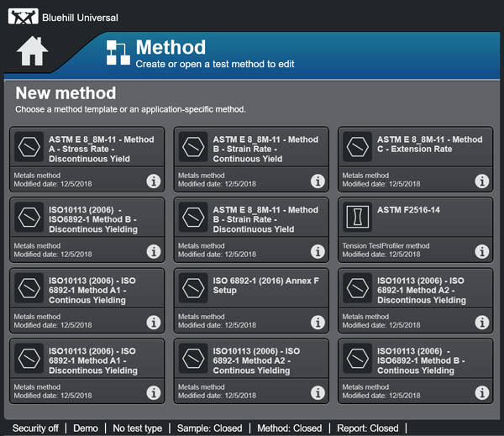Show info for Method C Extension Rate
This screenshot has height=436, width=504.
[482, 181]
